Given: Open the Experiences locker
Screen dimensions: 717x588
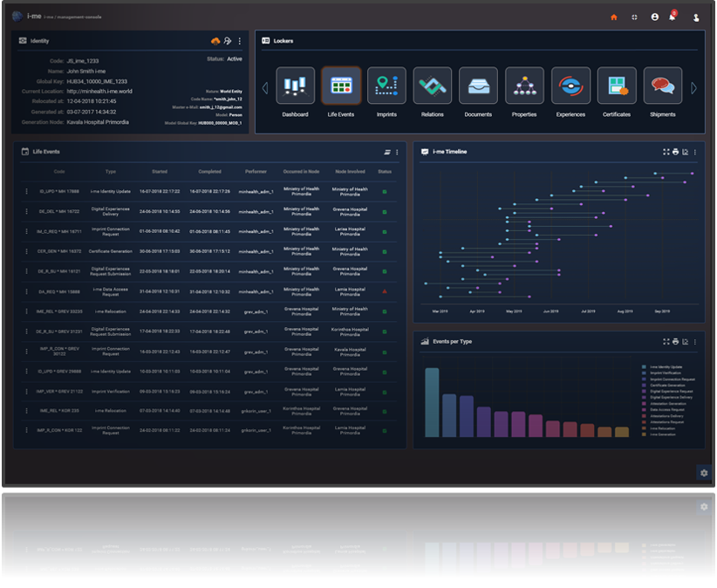Looking at the screenshot, I should 570,86.
